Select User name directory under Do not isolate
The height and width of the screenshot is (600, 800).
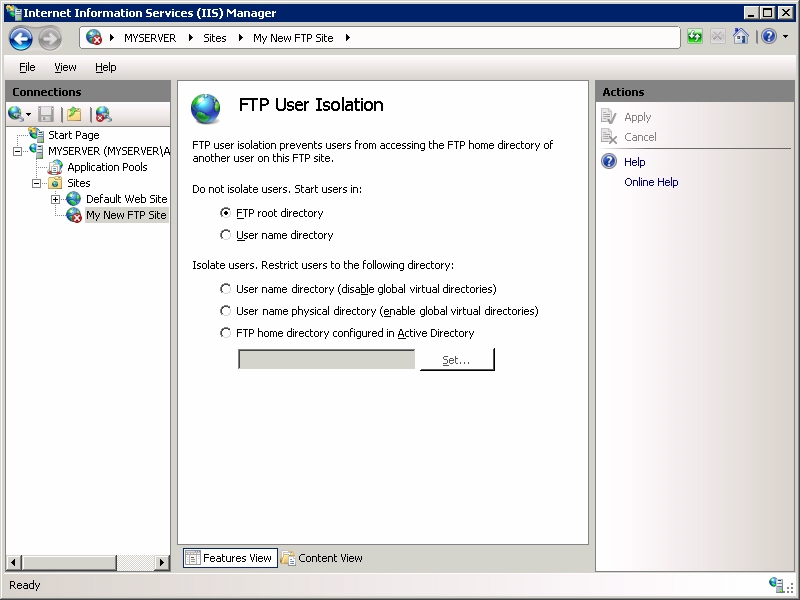tap(225, 234)
